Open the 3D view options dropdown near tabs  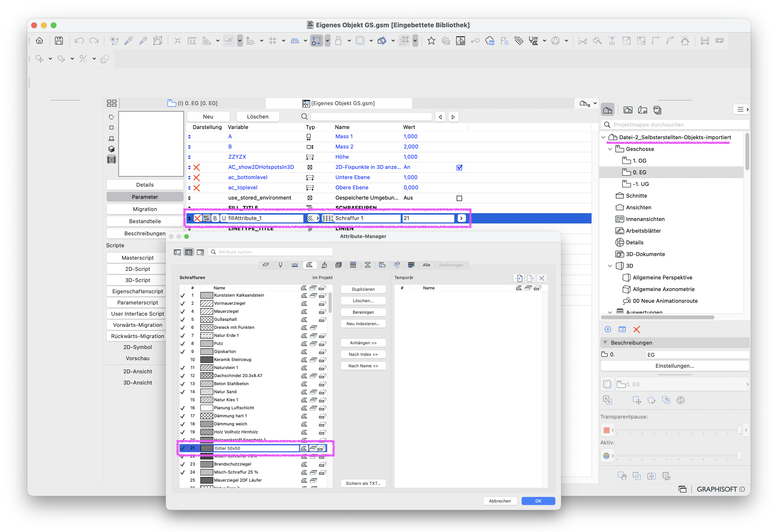coord(595,103)
